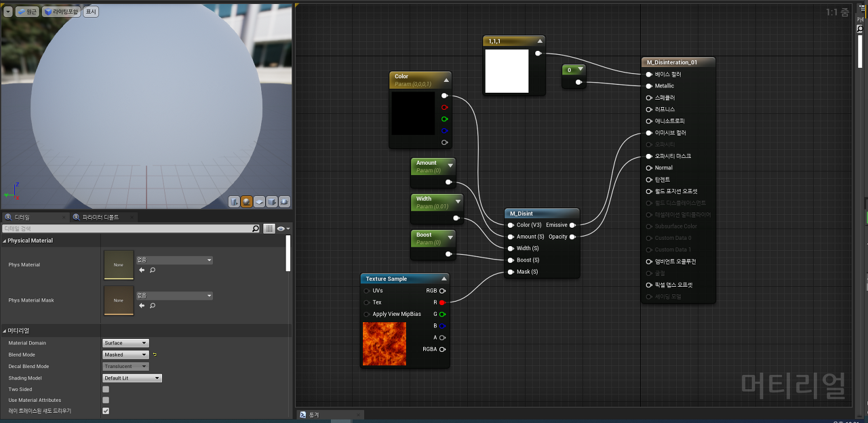868x423 pixels.
Task: Select the M_Disinteration_01 node title
Action: [671, 62]
